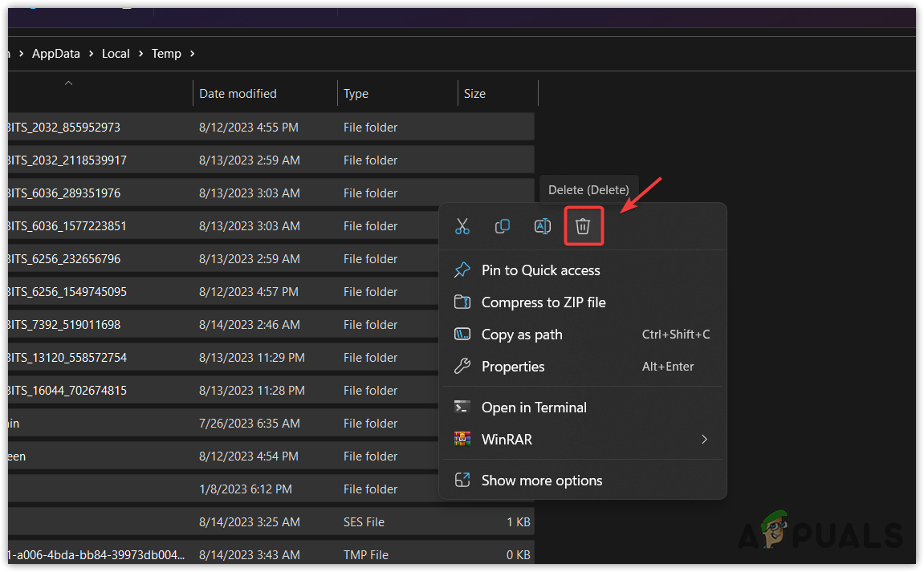Click the 1/8/2023 6:12 PM date cell

245,489
